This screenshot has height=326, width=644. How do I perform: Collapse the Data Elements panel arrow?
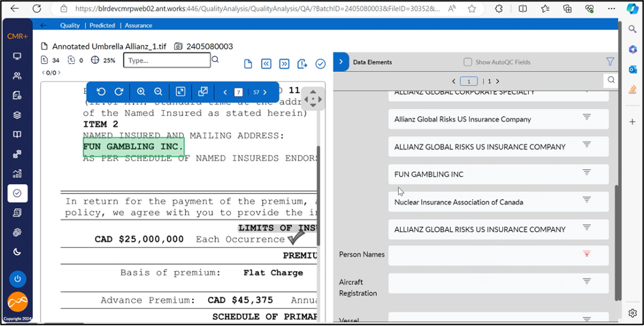(x=341, y=62)
